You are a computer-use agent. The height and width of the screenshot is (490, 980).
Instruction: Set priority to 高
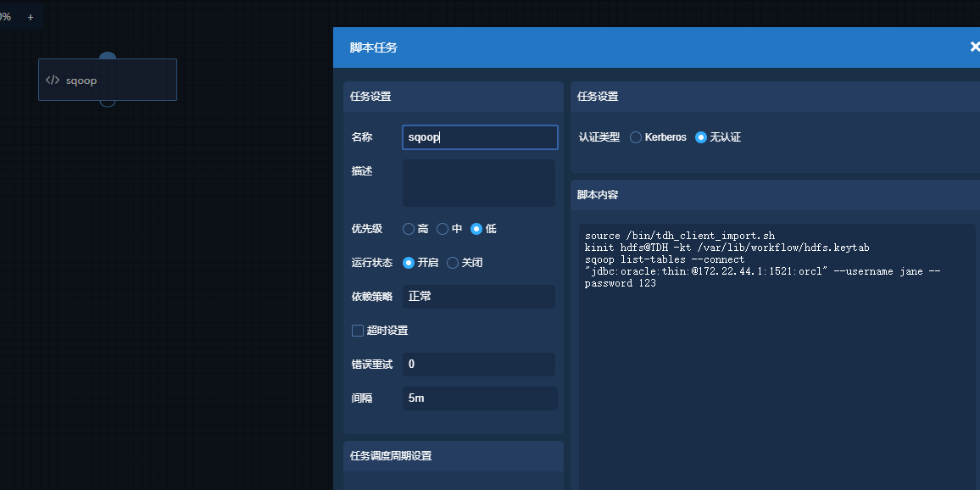pos(409,229)
